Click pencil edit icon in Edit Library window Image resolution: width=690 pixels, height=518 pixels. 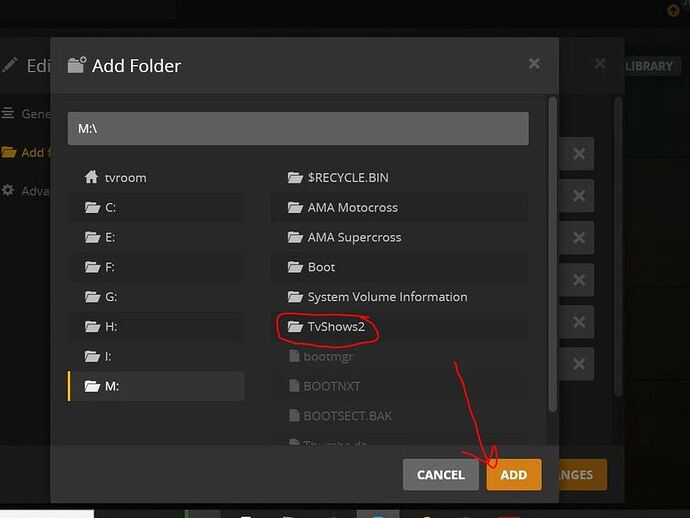coord(9,65)
